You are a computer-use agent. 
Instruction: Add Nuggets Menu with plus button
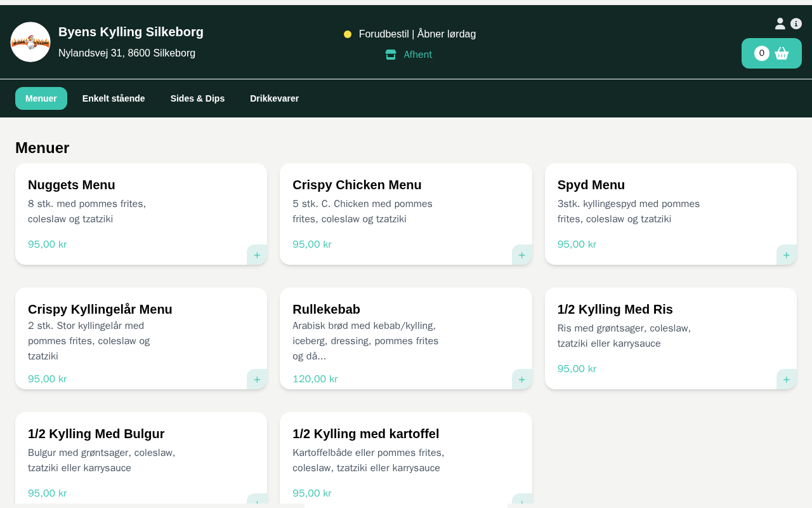pos(257,255)
